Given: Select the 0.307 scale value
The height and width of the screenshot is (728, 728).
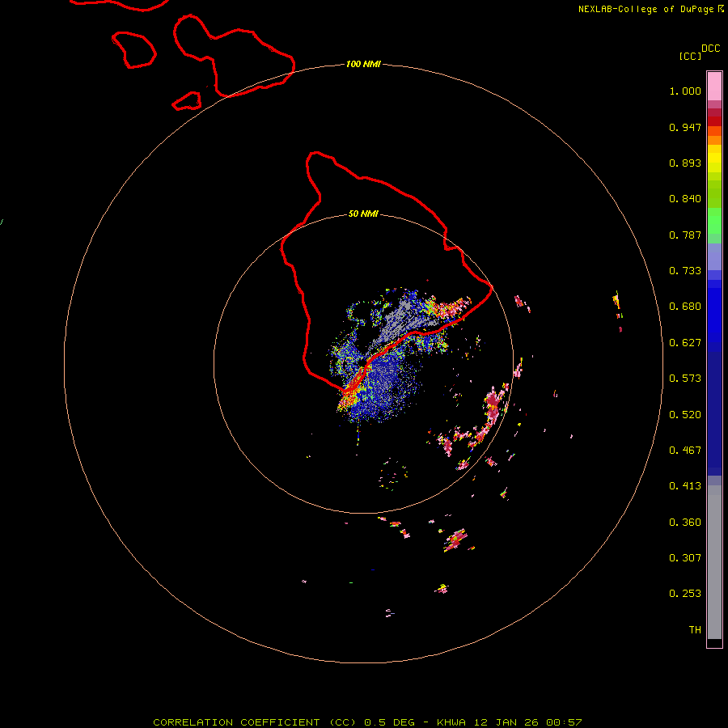Looking at the screenshot, I should (x=685, y=558).
